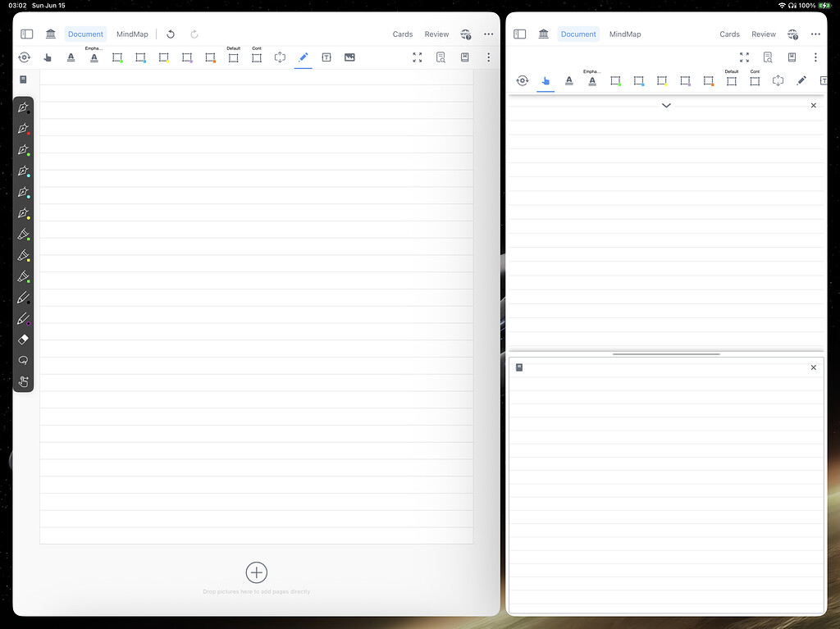Screen dimensions: 840x629
Task: Open the horizontal three-dots menu in left window
Action: pyautogui.click(x=489, y=34)
